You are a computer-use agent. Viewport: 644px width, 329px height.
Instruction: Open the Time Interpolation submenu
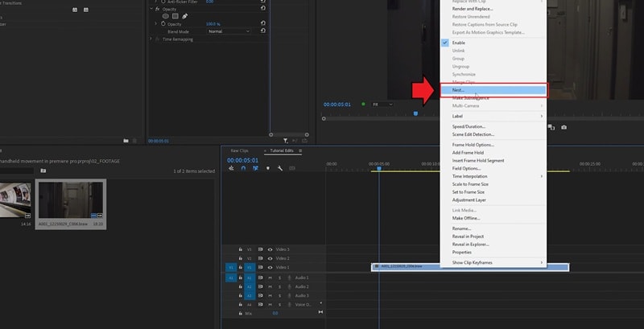coord(493,176)
